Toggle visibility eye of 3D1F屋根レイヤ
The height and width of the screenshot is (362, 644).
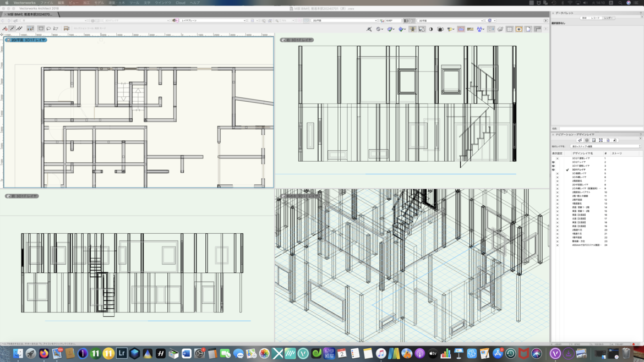point(553,166)
